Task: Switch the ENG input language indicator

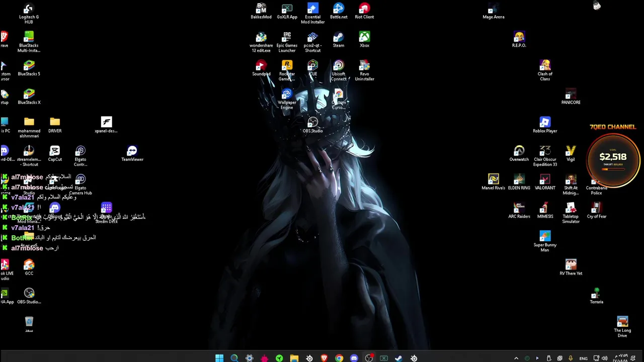Action: coord(584,358)
